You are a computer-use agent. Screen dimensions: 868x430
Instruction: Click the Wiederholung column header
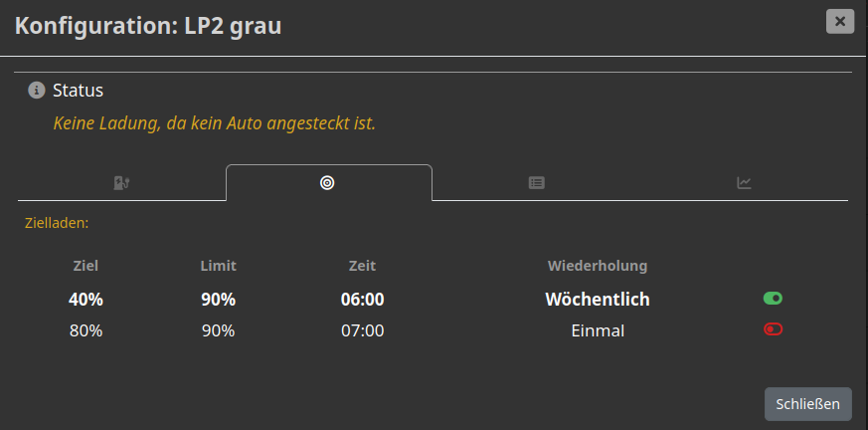pyautogui.click(x=598, y=266)
